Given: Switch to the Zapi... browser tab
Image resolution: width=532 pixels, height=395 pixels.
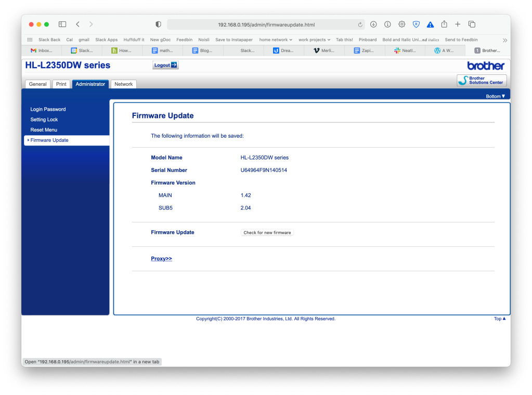Looking at the screenshot, I should 364,50.
